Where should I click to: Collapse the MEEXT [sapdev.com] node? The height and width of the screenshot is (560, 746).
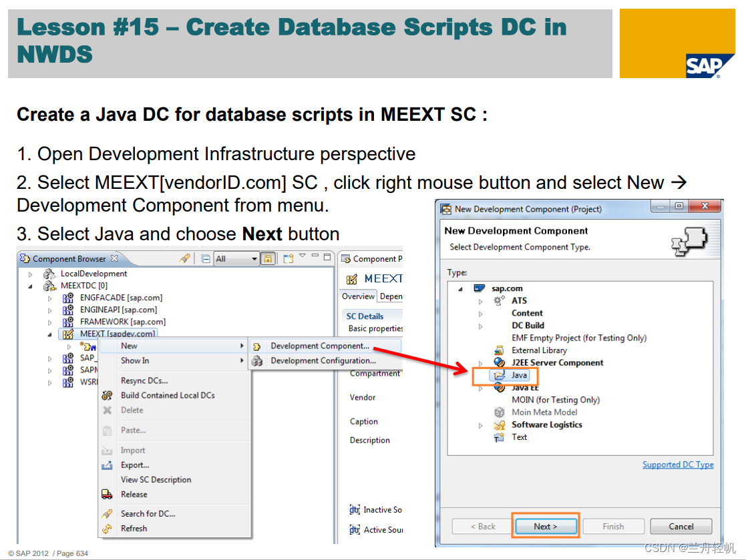[x=49, y=334]
